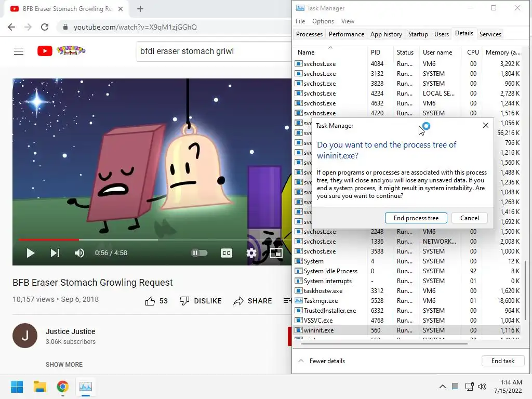
Task: Sort by the PID column header
Action: 380,52
